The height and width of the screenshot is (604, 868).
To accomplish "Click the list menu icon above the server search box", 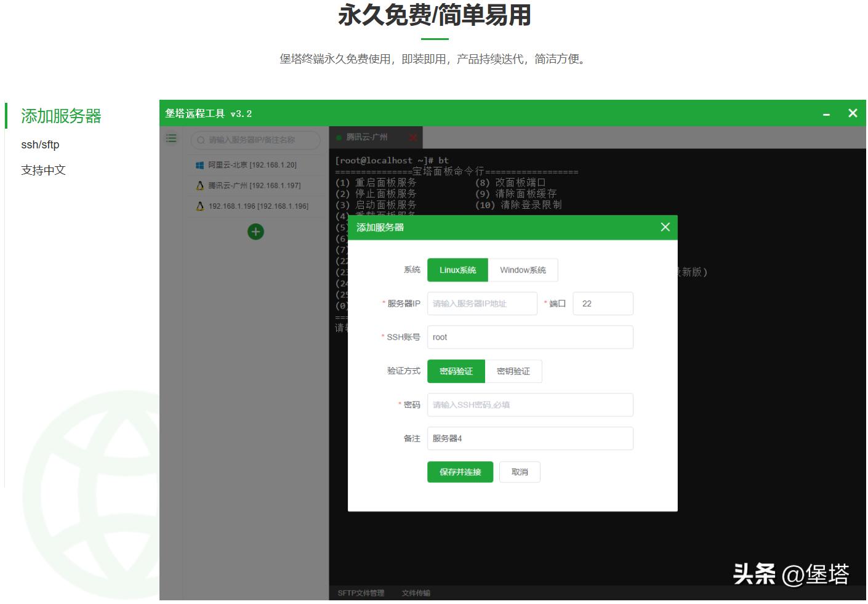I will point(171,139).
